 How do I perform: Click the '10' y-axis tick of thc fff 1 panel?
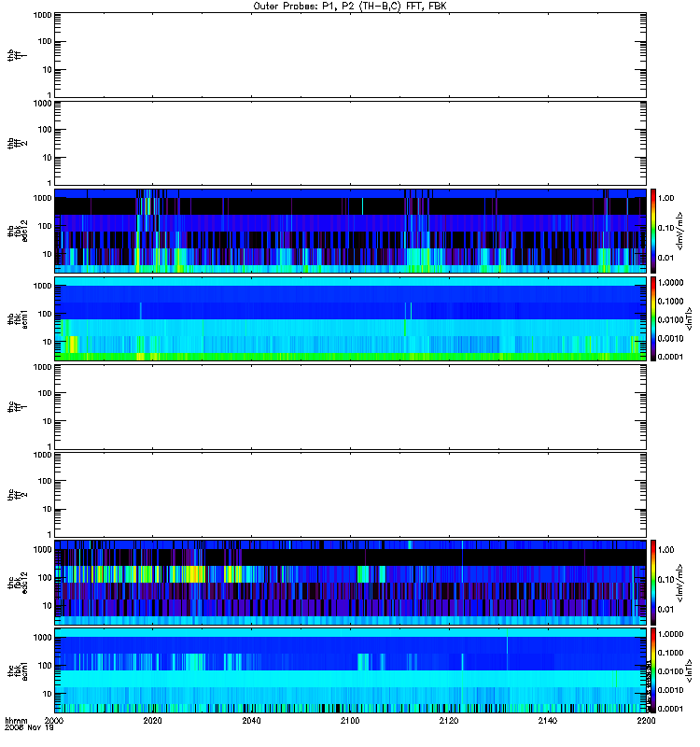point(48,421)
